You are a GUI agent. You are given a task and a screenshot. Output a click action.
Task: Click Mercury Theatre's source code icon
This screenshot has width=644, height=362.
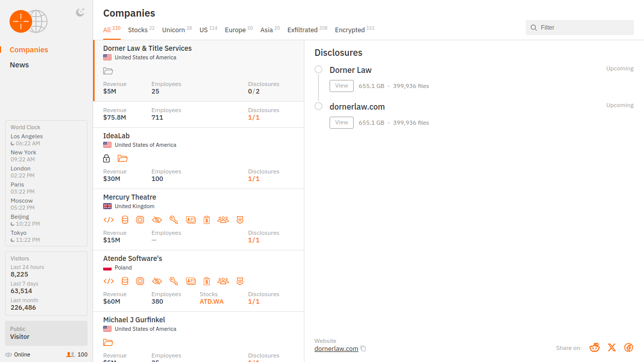[x=109, y=220]
